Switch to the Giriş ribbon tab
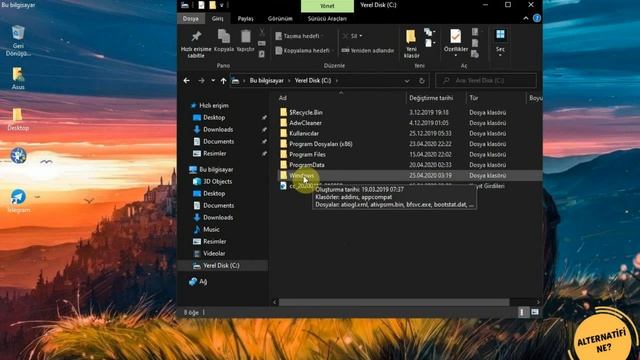Screen dimensions: 640x360 [x=218, y=18]
